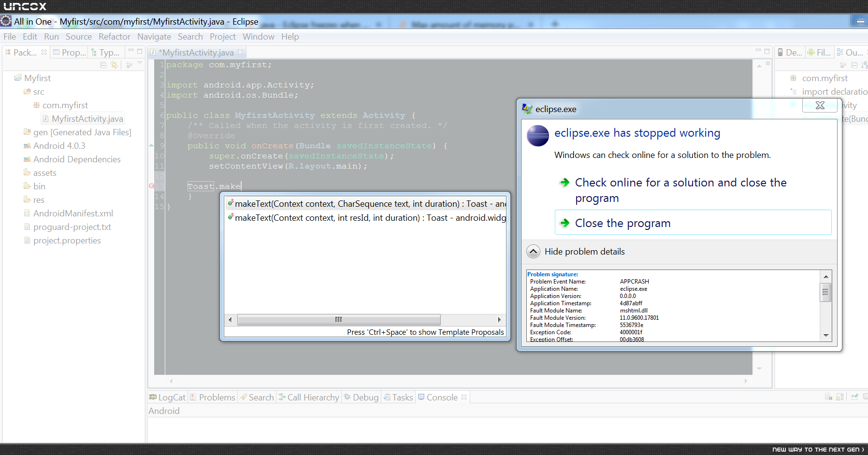Open the Navigate menu

(x=154, y=37)
